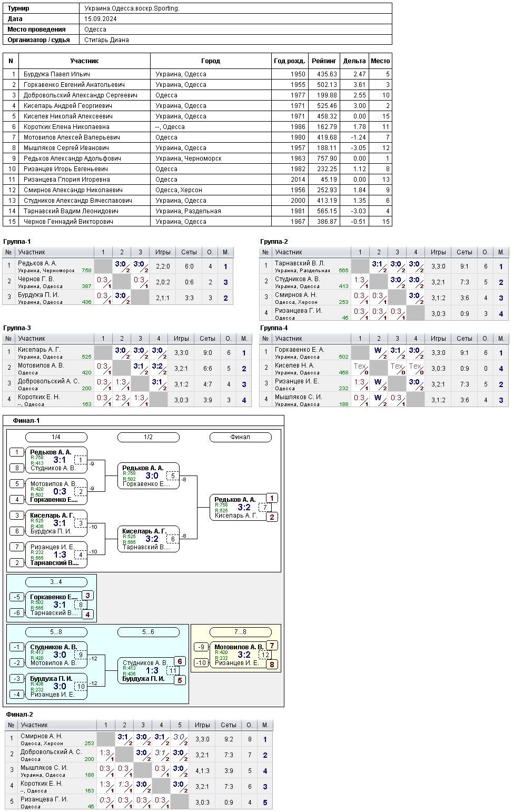The width and height of the screenshot is (514, 812).
Task: Click the 4:7 sets value in Группа-3
Action: [207, 384]
